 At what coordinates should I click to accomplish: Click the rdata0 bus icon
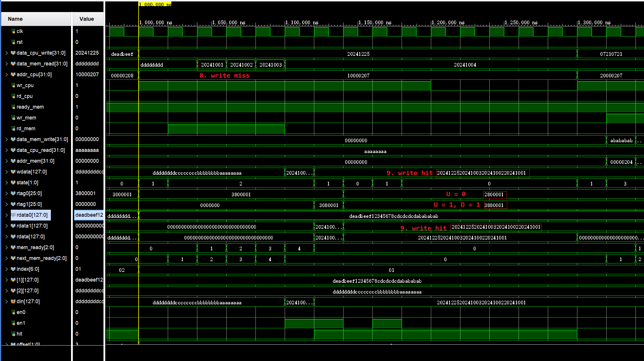point(13,215)
